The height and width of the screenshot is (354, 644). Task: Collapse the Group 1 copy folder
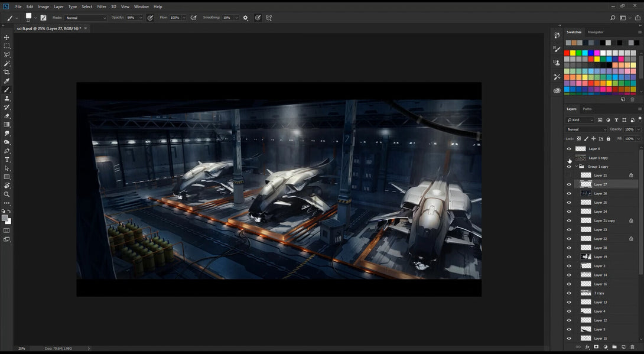pos(576,166)
